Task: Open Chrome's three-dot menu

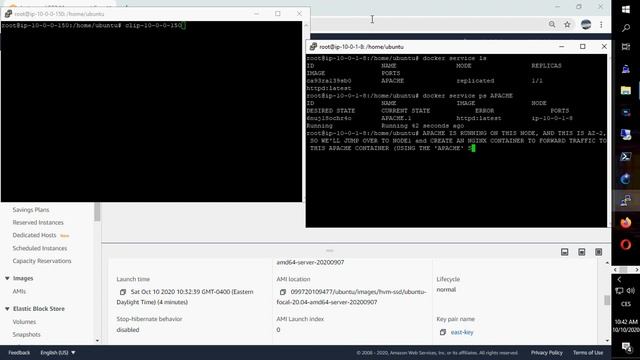Action: (601, 24)
